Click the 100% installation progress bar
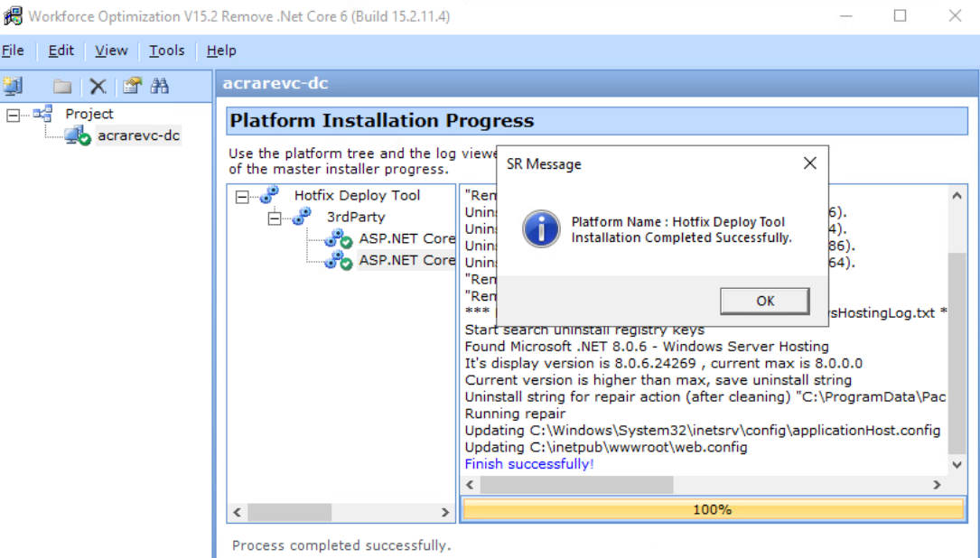The width and height of the screenshot is (980, 558). pos(712,510)
